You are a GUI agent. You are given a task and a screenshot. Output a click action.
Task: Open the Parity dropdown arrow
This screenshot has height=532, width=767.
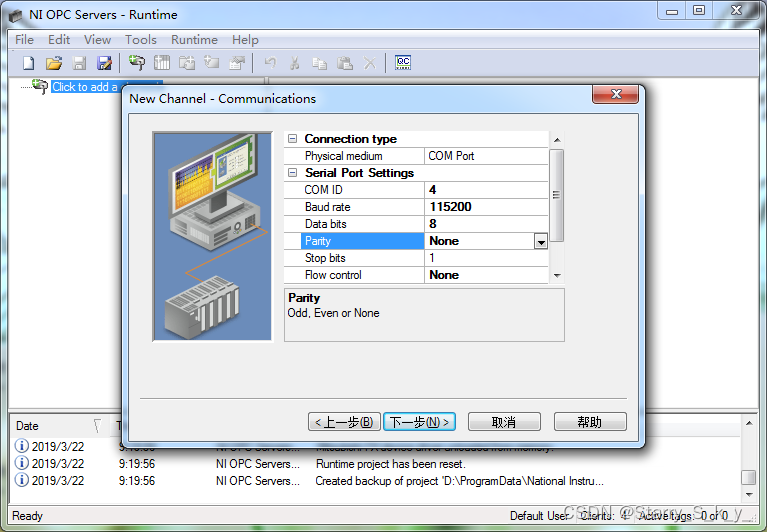coord(541,242)
